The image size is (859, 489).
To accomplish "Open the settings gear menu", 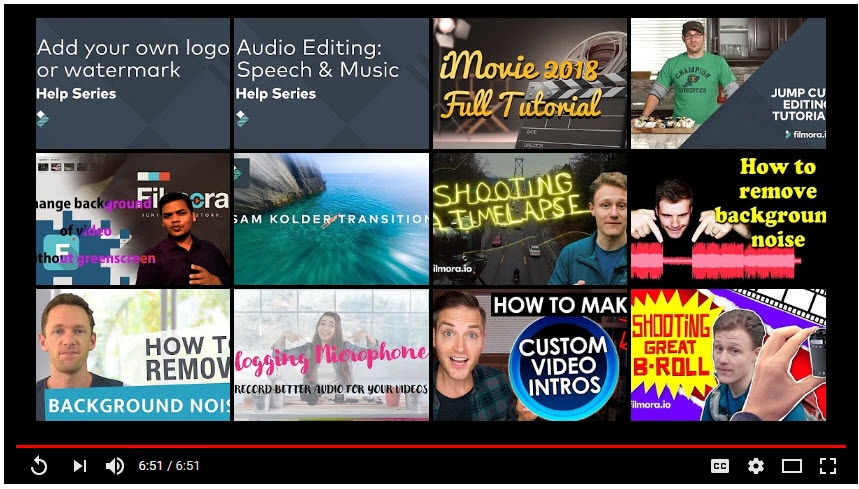I will [756, 466].
